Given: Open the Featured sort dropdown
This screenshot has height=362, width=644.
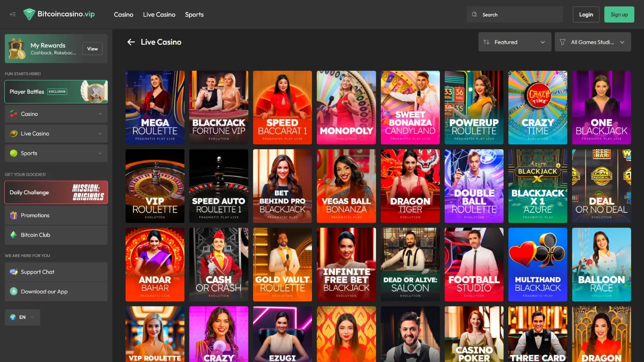Looking at the screenshot, I should point(515,42).
